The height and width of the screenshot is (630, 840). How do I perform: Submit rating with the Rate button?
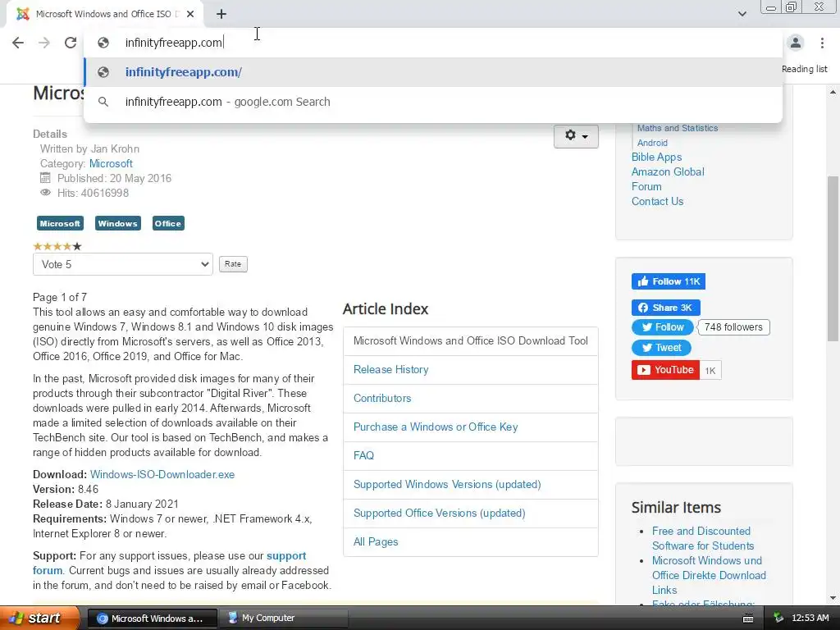pos(233,264)
